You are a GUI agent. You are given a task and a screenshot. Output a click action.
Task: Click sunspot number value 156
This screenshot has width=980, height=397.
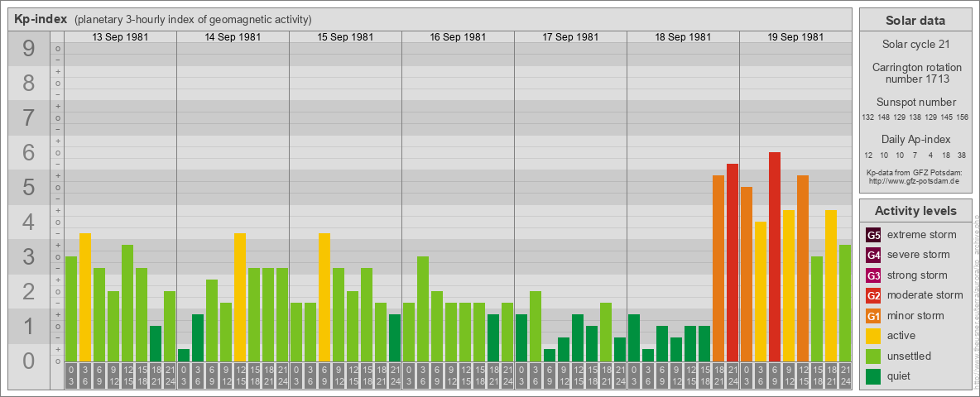click(x=962, y=117)
